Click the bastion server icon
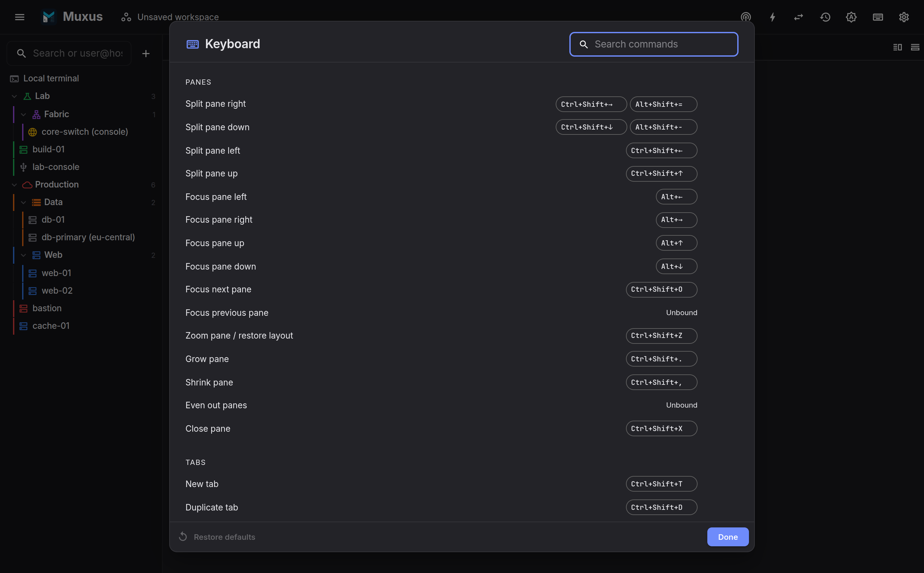This screenshot has height=573, width=924. 23,309
